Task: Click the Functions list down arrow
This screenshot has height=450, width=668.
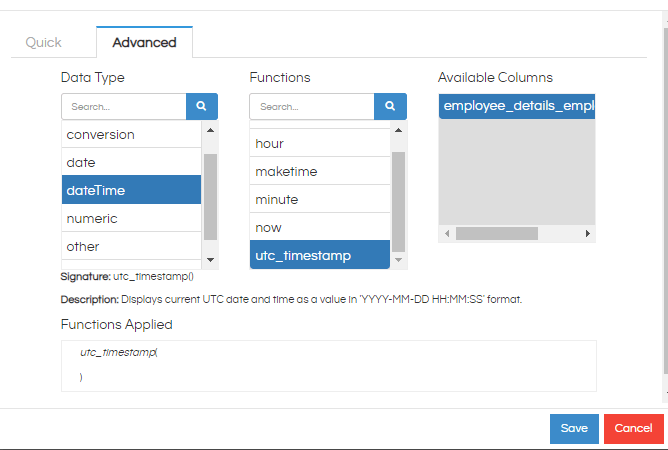Action: pos(398,260)
